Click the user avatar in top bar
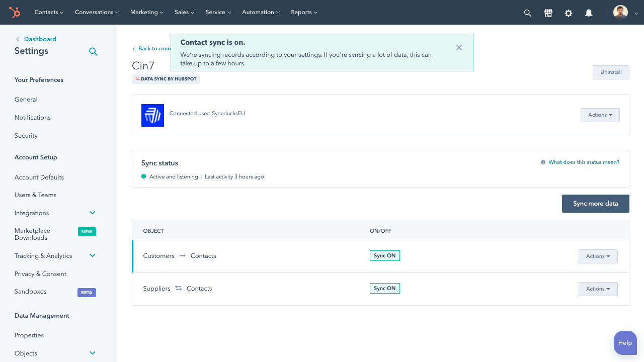The image size is (644, 362). coord(620,13)
